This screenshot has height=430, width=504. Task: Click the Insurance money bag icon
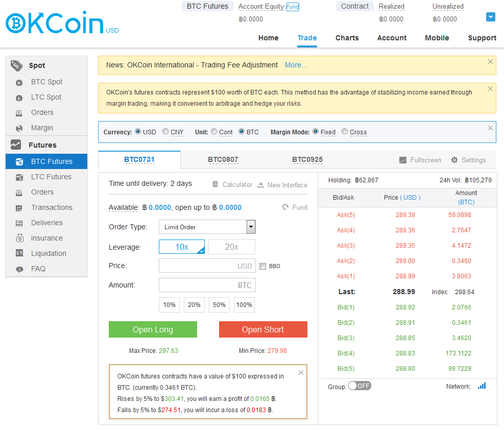click(19, 238)
